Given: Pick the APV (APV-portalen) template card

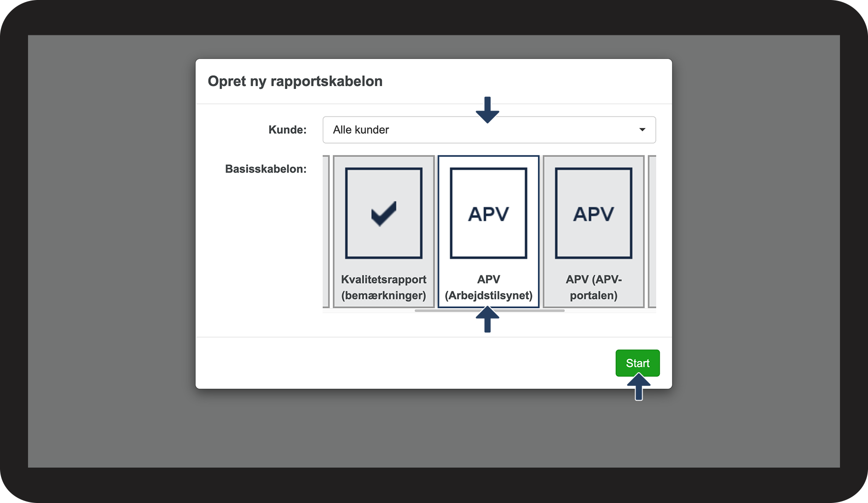Looking at the screenshot, I should point(593,232).
